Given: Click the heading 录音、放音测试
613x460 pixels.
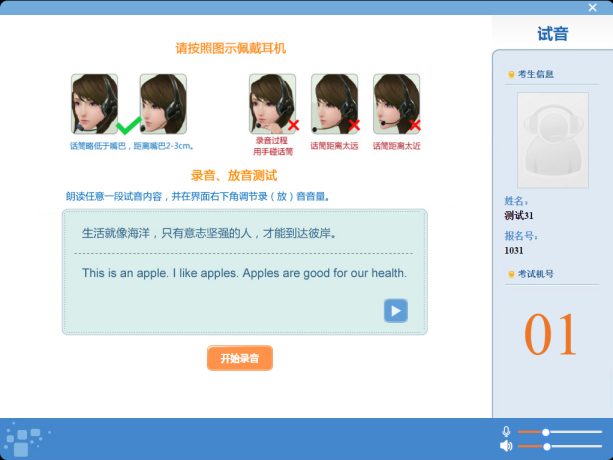Looking at the screenshot, I should [x=234, y=175].
